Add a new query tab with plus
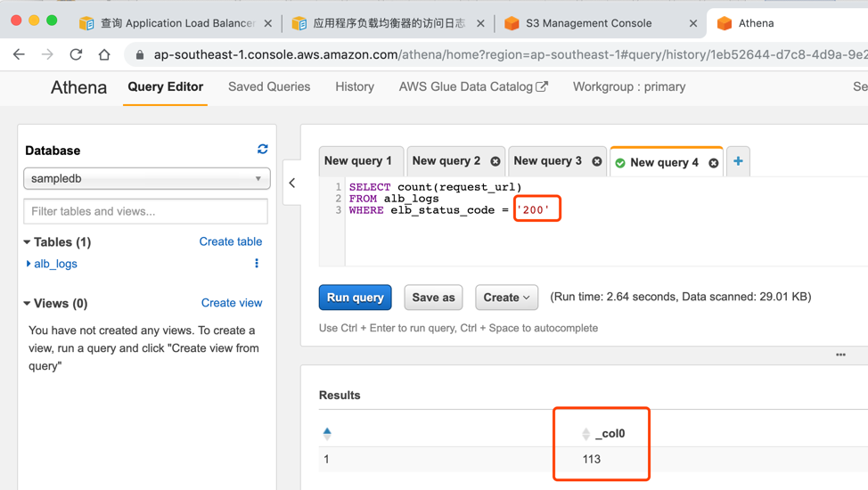 pyautogui.click(x=738, y=161)
